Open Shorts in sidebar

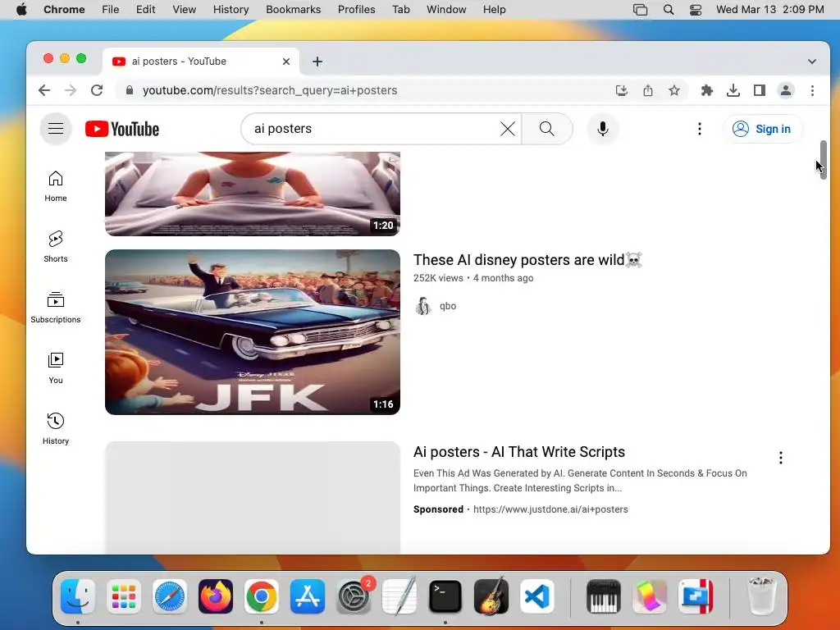(56, 246)
